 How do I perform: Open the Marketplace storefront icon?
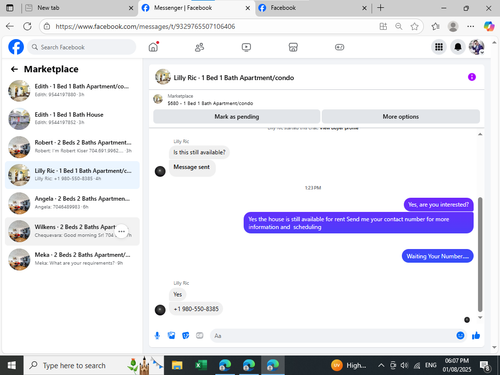point(293,47)
